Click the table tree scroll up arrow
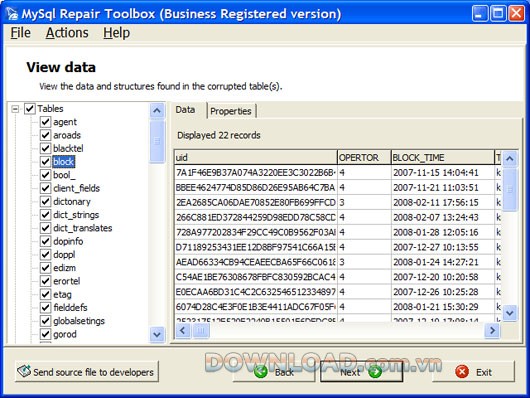Viewport: 530px width, 398px height. point(157,110)
